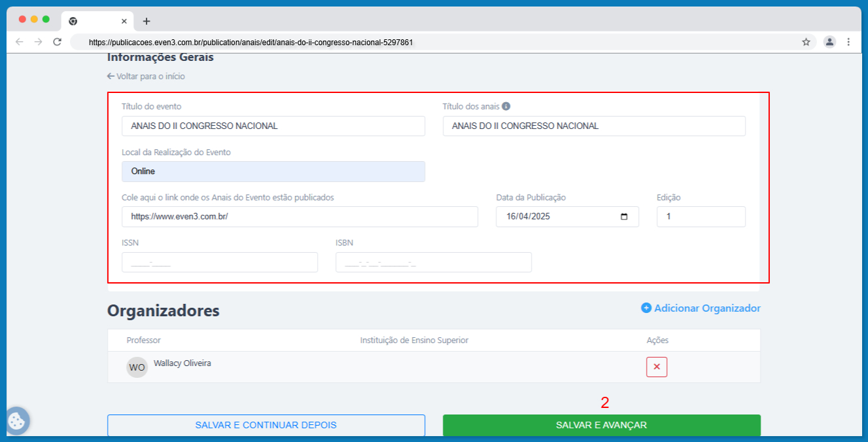This screenshot has width=868, height=442.
Task: Close the window with the red macOS button
Action: (x=23, y=19)
